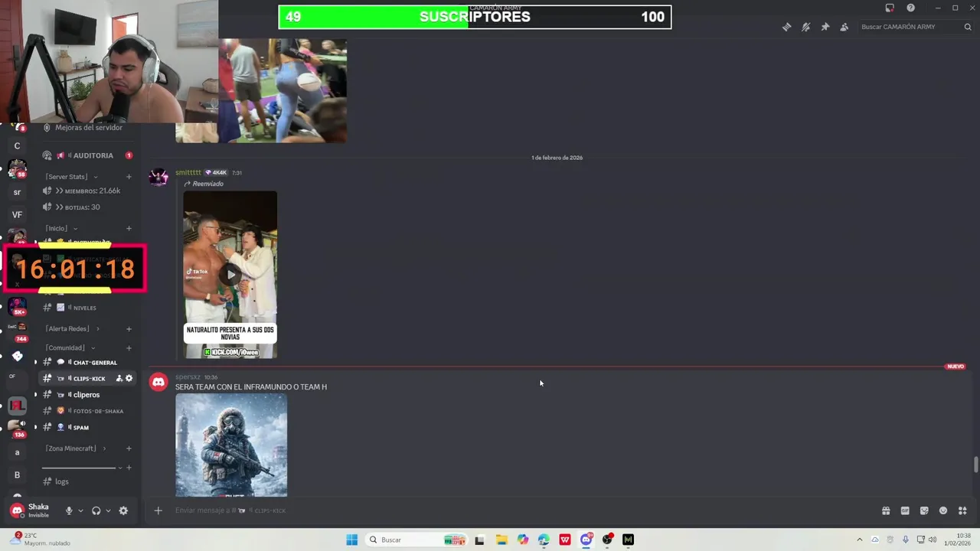Add channel to Alerta Redes category
Image resolution: width=980 pixels, height=551 pixels.
129,328
